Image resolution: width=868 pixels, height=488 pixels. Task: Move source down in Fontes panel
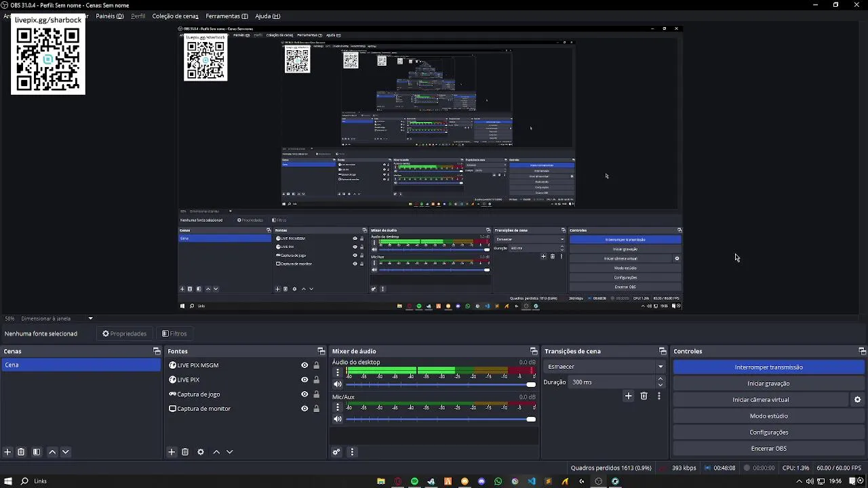[230, 452]
